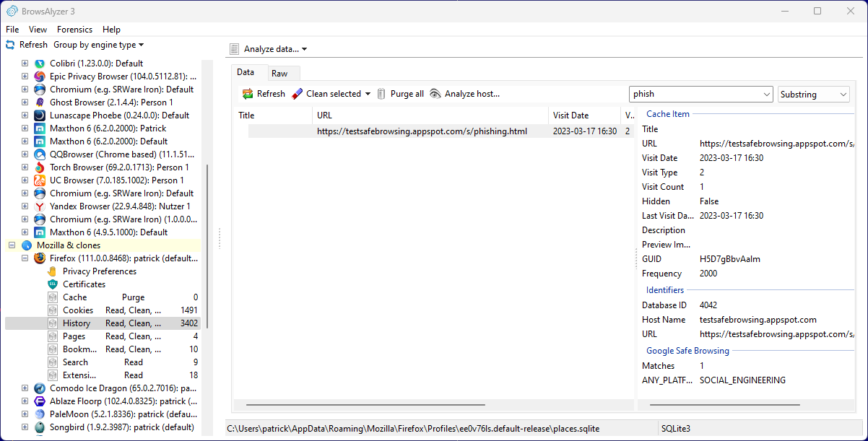Click the Maxthon 6 Patrick profile icon
The image size is (868, 441).
[40, 128]
